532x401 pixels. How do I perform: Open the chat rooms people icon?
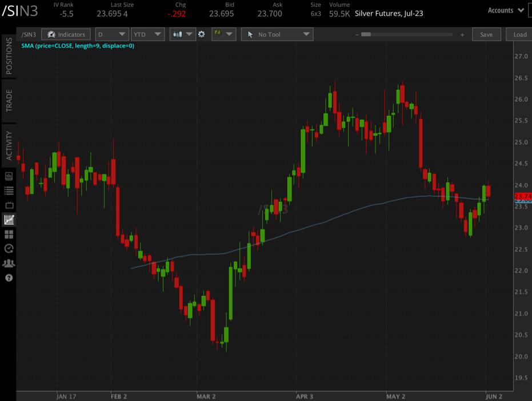point(8,263)
